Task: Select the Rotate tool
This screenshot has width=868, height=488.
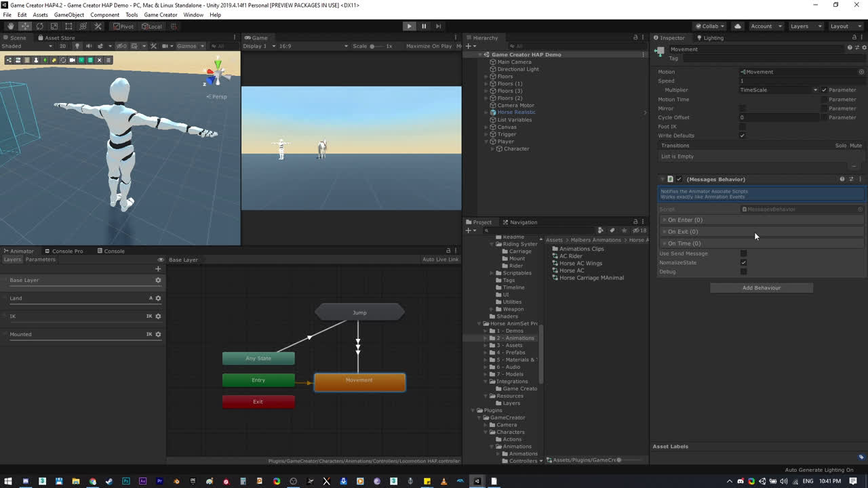Action: [x=39, y=26]
